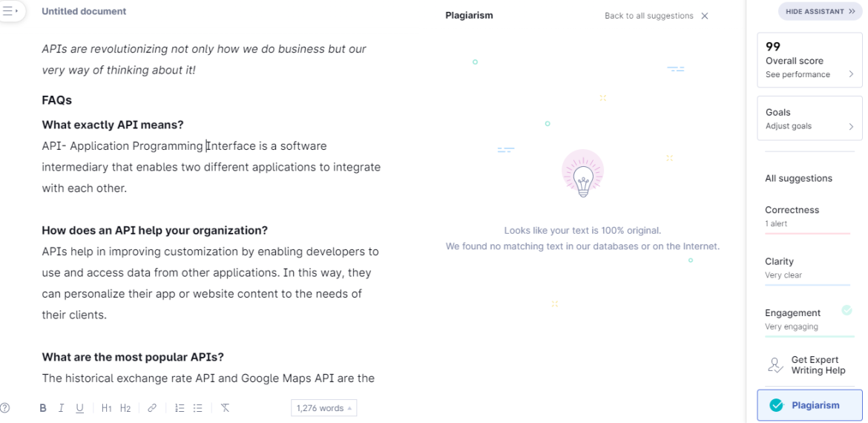Apply Heading 2 style

(125, 408)
